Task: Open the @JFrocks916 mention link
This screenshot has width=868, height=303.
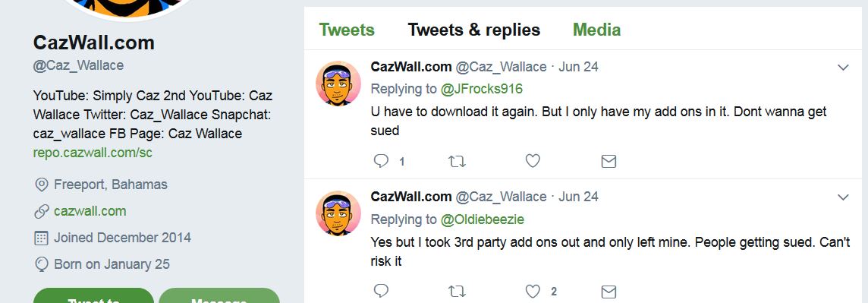Action: tap(482, 89)
